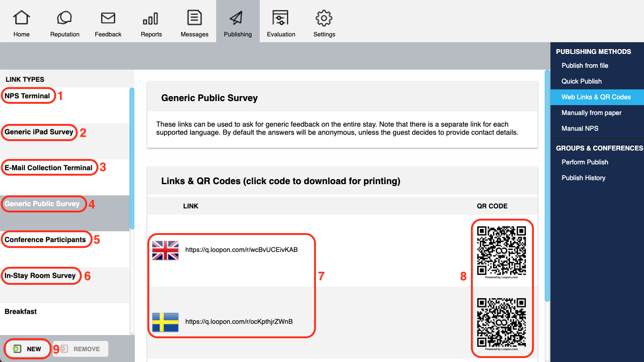Select Generic Public Survey link type

tap(65, 213)
